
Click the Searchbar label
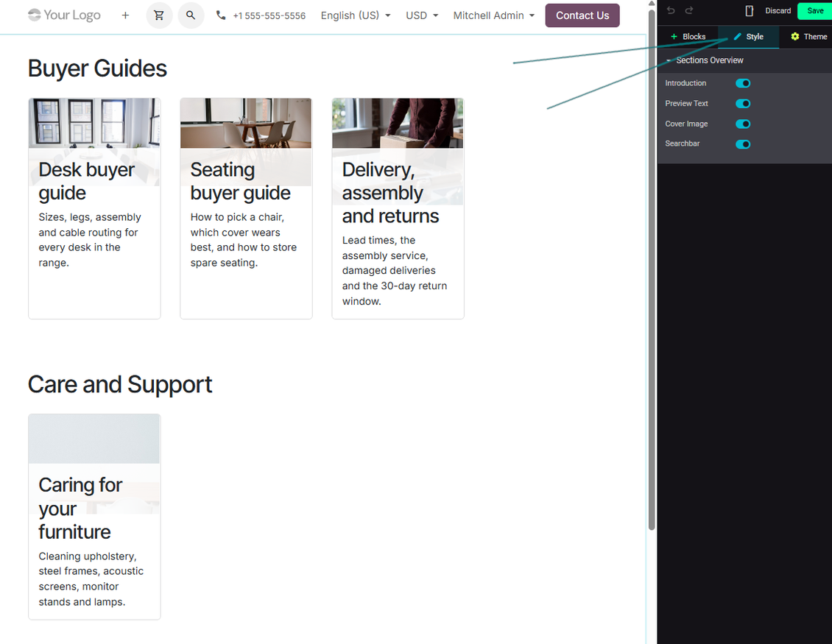[683, 144]
